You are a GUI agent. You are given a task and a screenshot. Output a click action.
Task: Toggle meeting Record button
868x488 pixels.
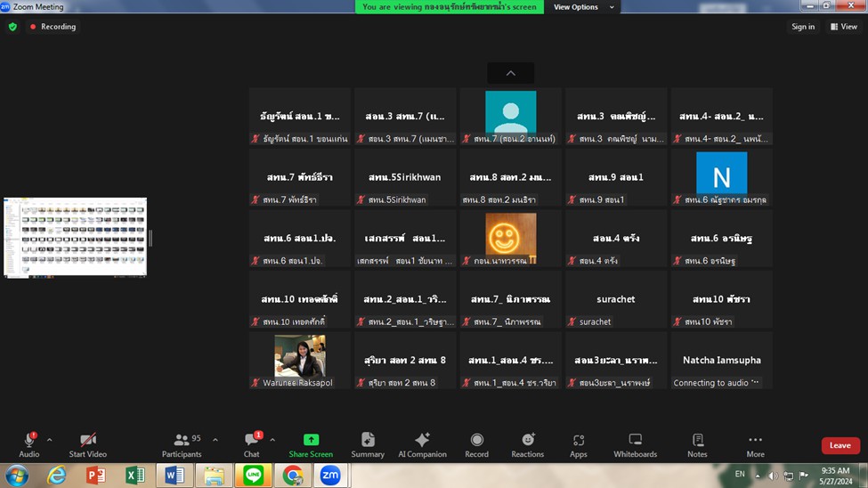click(476, 444)
